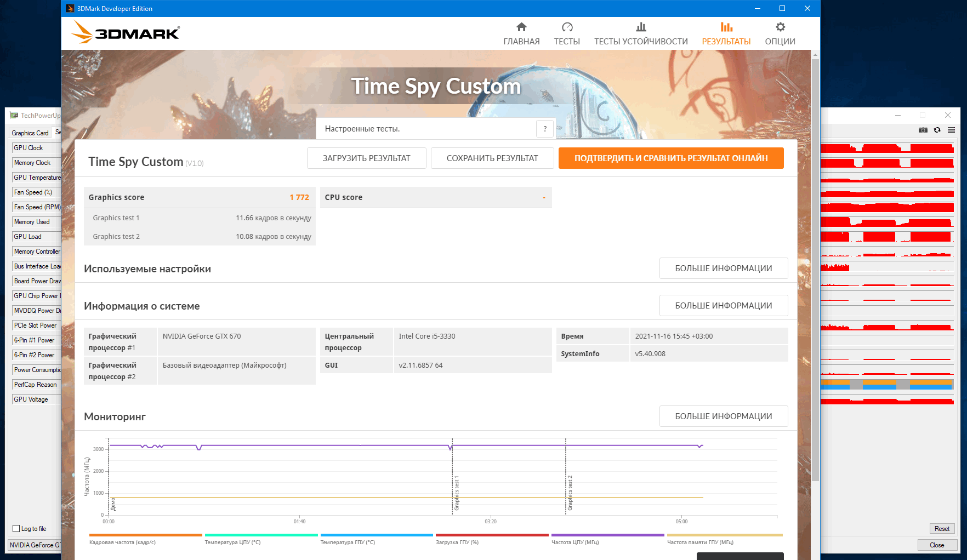Click the stress test bar-chart icon
The width and height of the screenshot is (967, 560).
click(641, 27)
